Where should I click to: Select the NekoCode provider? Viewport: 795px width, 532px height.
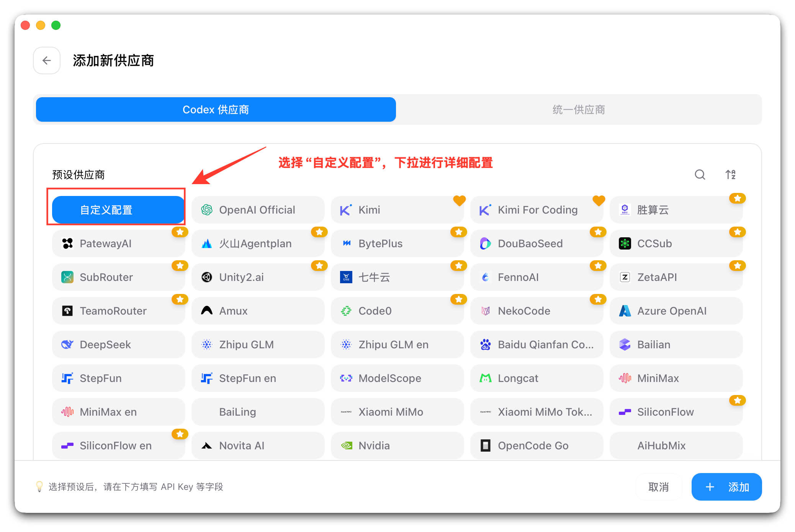pos(537,311)
